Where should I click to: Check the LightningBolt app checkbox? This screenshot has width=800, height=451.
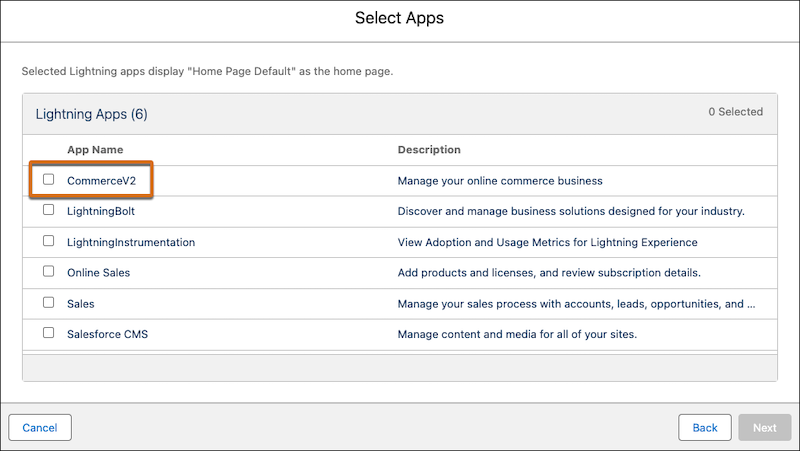click(x=48, y=210)
